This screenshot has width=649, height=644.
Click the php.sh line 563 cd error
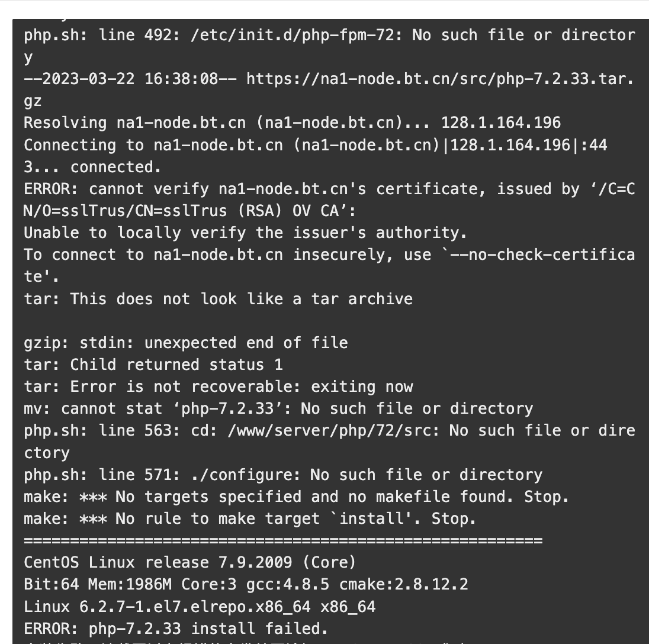(329, 430)
